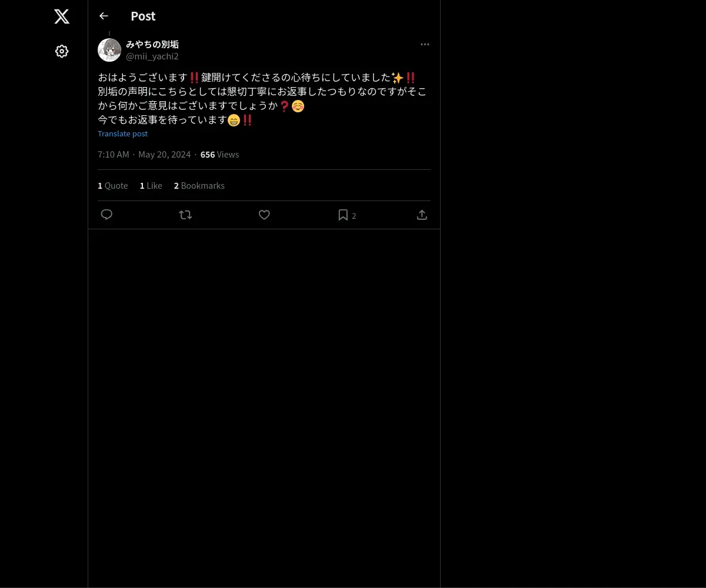Open the X home logo

tap(62, 16)
